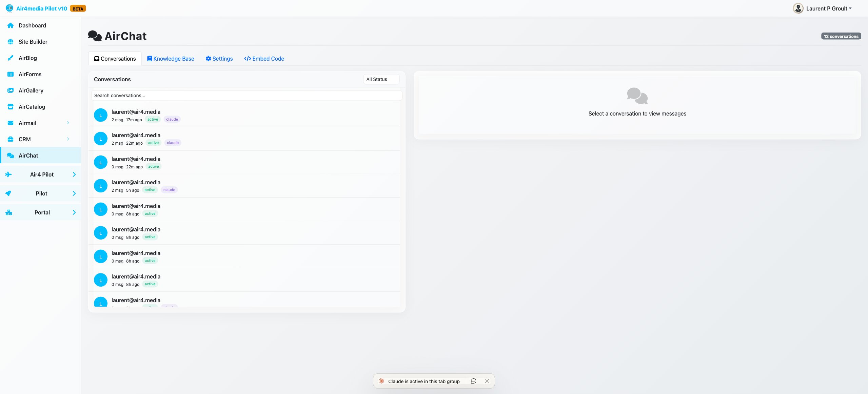Select the AirCatalog icon
Screen dimensions: 868x394
[x=10, y=106]
